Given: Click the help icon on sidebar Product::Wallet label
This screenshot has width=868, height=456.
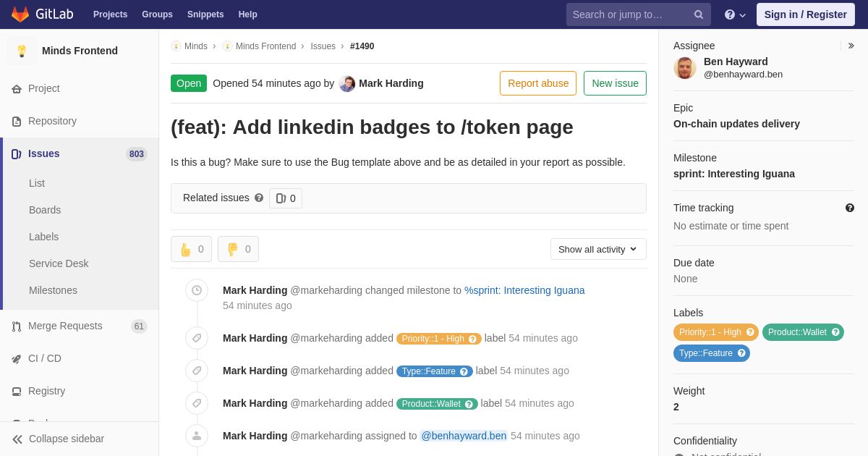Looking at the screenshot, I should pyautogui.click(x=835, y=332).
